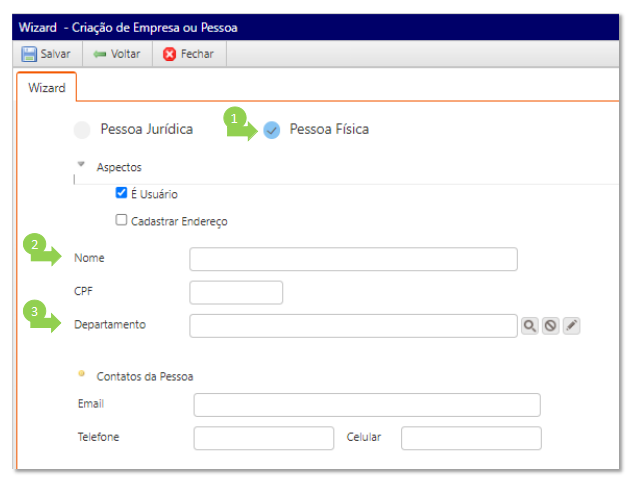Click into the Nome text field
This screenshot has width=633, height=478.
353,259
